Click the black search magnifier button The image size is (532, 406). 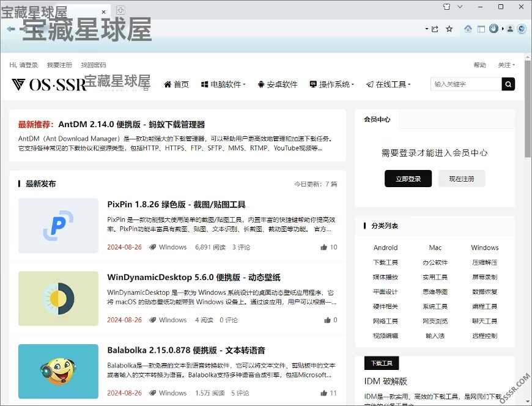pyautogui.click(x=508, y=84)
